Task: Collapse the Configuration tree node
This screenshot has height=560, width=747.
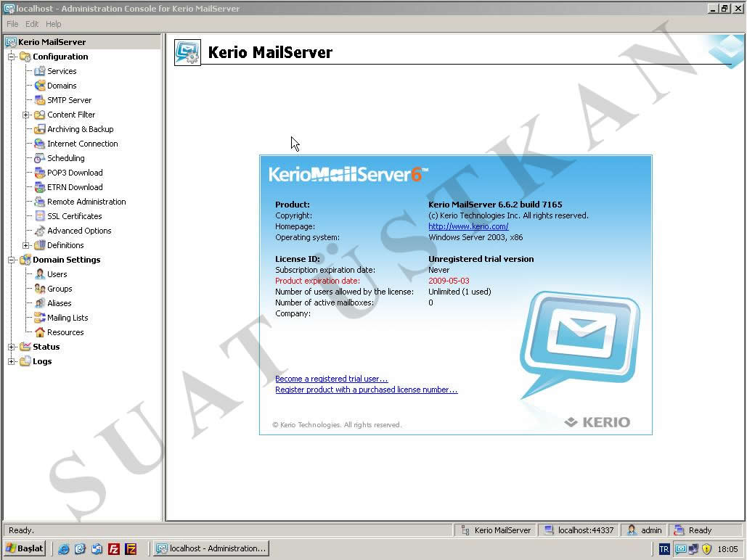Action: pos(12,57)
